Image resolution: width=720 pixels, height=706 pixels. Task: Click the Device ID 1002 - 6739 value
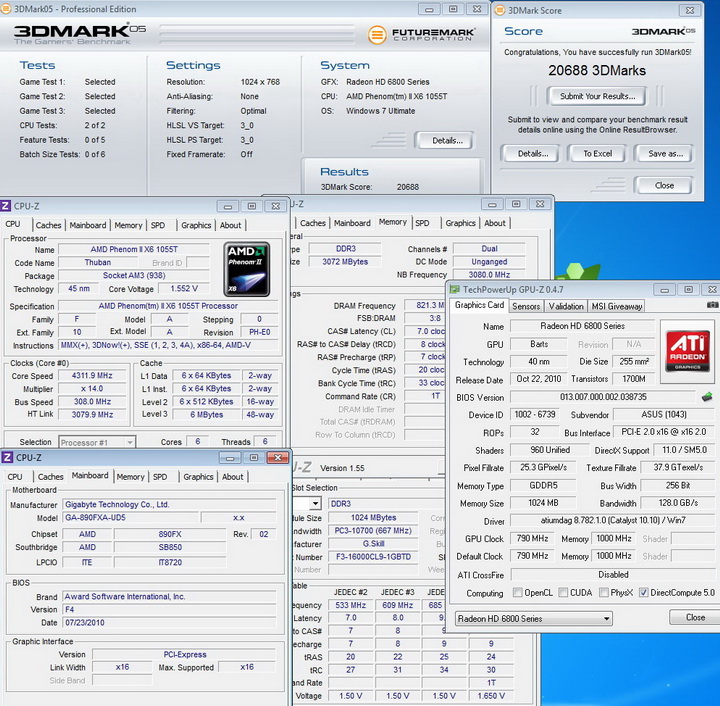(x=534, y=414)
